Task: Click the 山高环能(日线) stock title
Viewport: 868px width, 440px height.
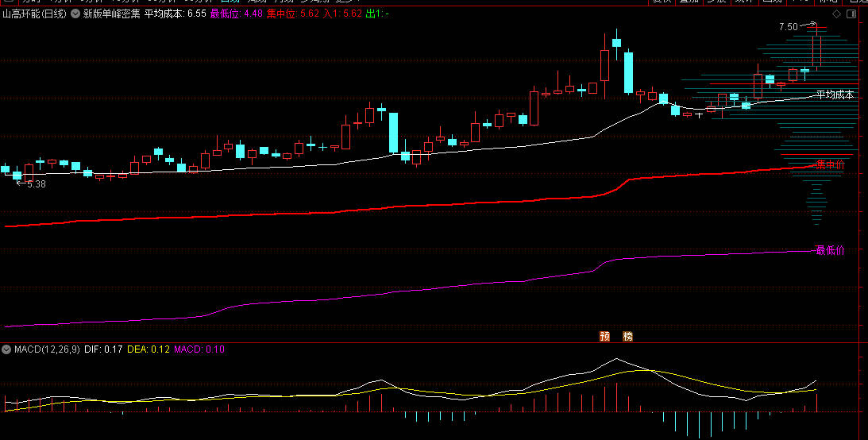Action: pyautogui.click(x=34, y=14)
